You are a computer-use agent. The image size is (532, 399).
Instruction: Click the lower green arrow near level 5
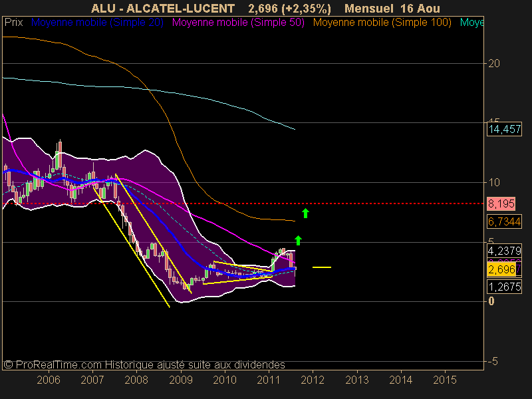(298, 240)
